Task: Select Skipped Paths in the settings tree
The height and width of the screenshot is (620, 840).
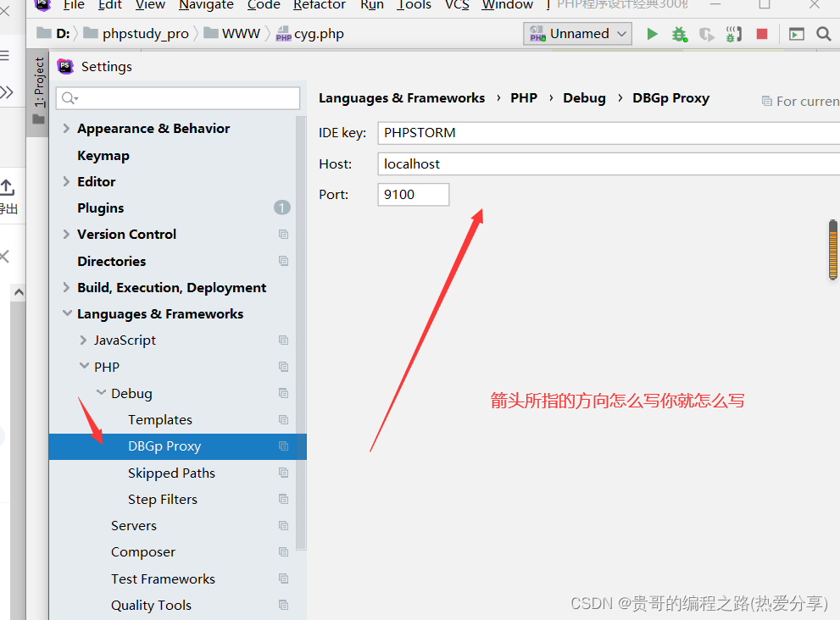Action: [171, 473]
